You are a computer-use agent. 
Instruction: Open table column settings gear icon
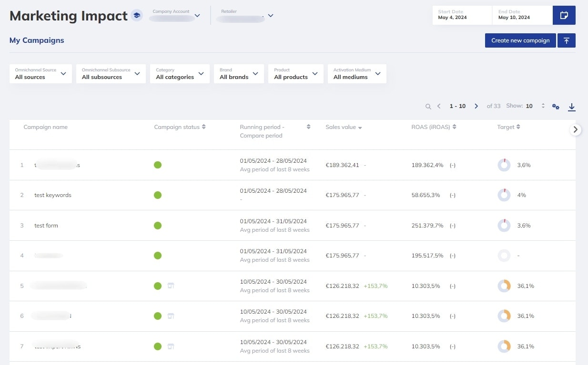pos(556,107)
